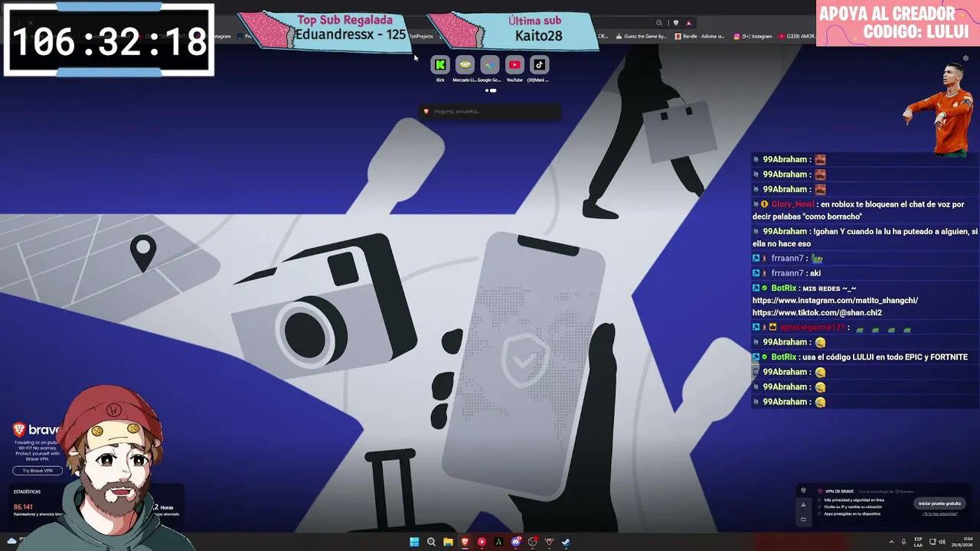The height and width of the screenshot is (551, 980).
Task: Open the Windows Start menu
Action: click(414, 542)
